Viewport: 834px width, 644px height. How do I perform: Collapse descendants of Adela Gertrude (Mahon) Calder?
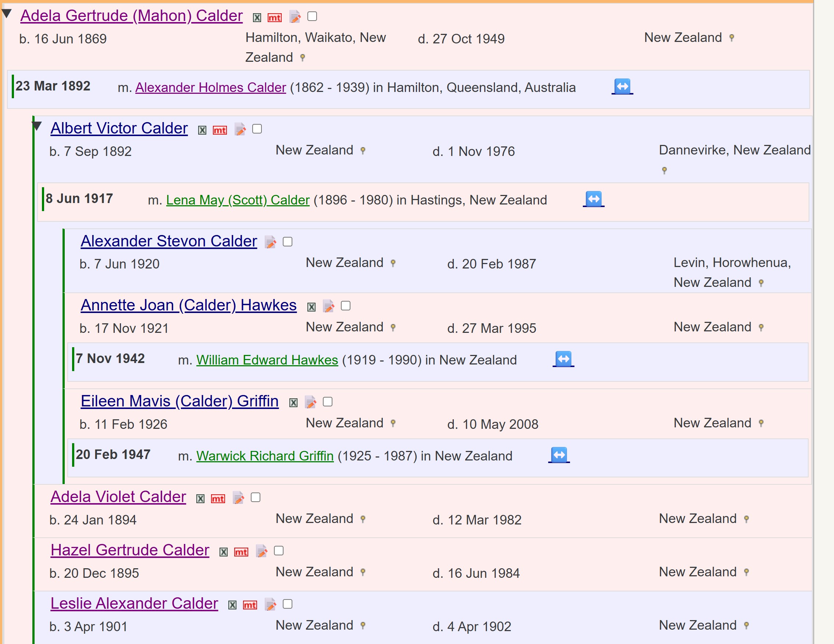coord(7,13)
